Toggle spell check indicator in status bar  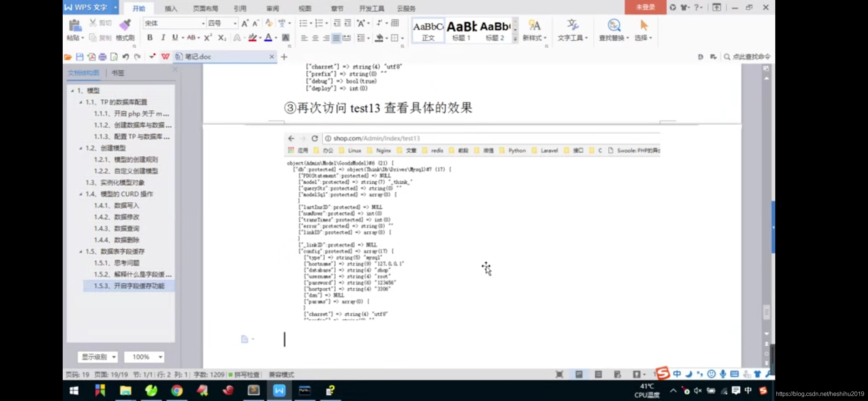point(245,375)
